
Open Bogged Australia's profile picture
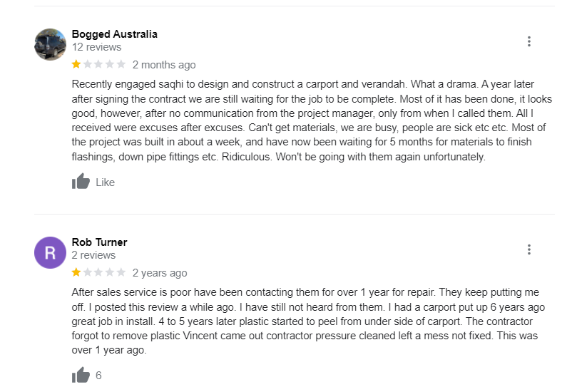coord(50,44)
